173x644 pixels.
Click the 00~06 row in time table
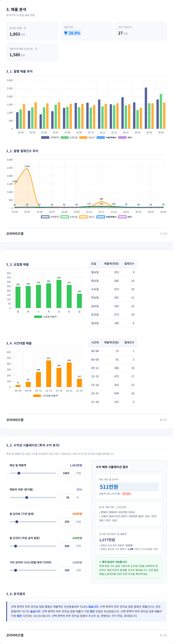click(x=113, y=351)
